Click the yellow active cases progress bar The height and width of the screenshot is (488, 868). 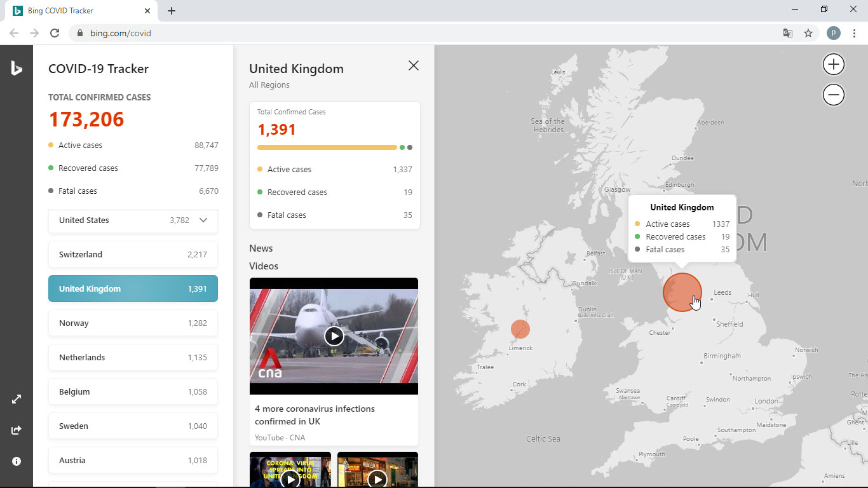[x=327, y=147]
